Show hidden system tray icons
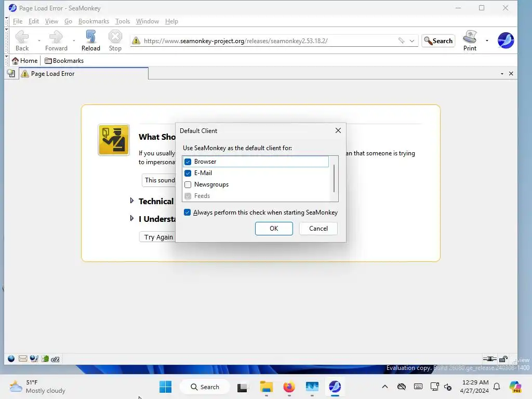Image resolution: width=532 pixels, height=399 pixels. pos(385,387)
